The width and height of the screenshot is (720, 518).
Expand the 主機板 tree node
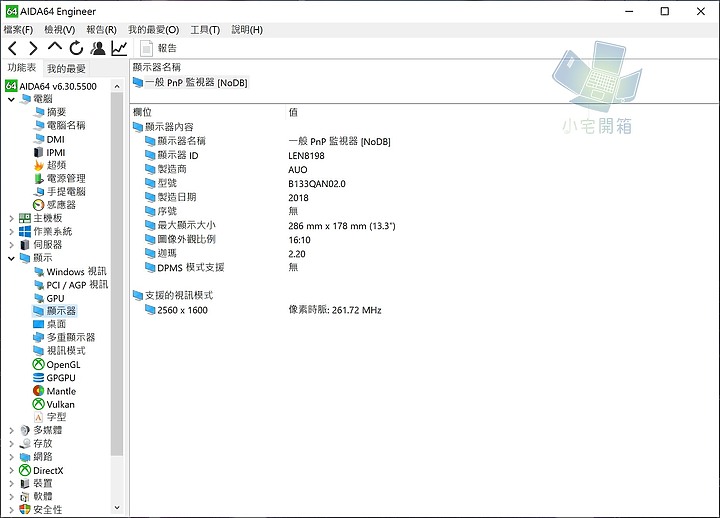(11, 219)
